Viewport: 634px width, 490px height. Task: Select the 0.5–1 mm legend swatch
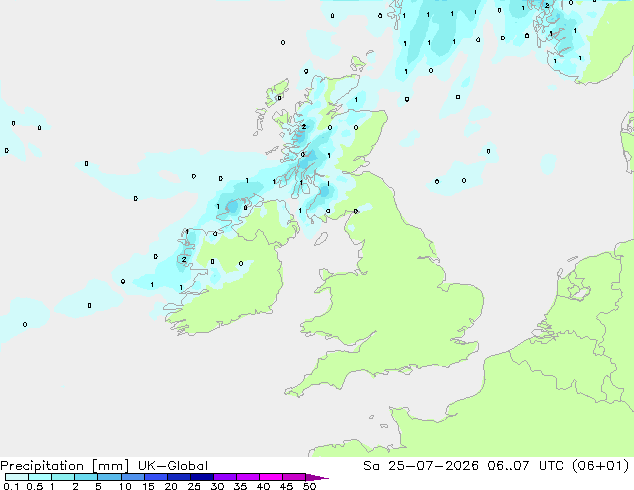[x=40, y=477]
